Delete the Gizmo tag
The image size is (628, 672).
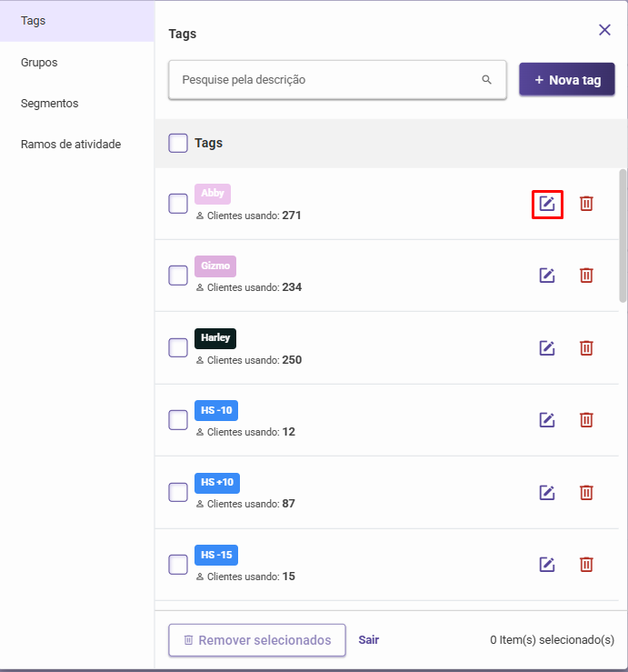(586, 276)
